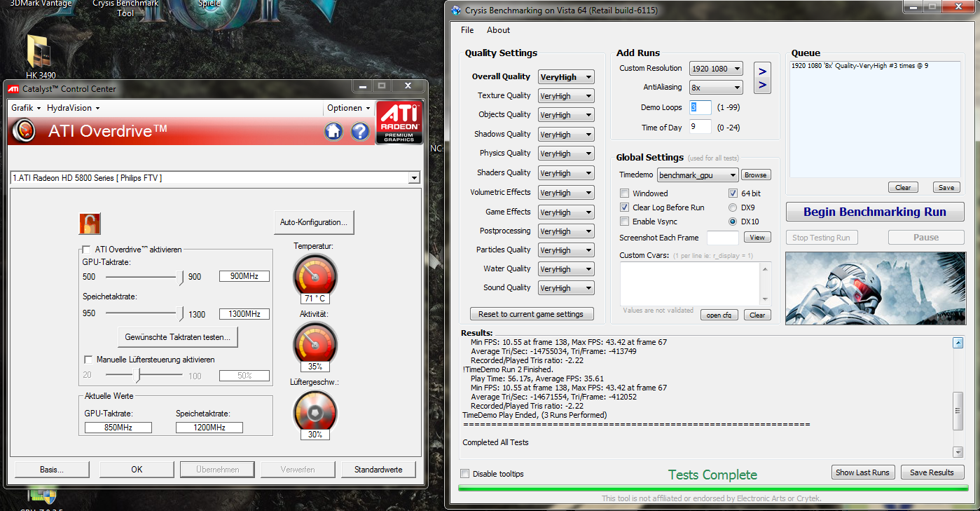Untick the 64 bit checkbox
980x511 pixels.
(733, 193)
